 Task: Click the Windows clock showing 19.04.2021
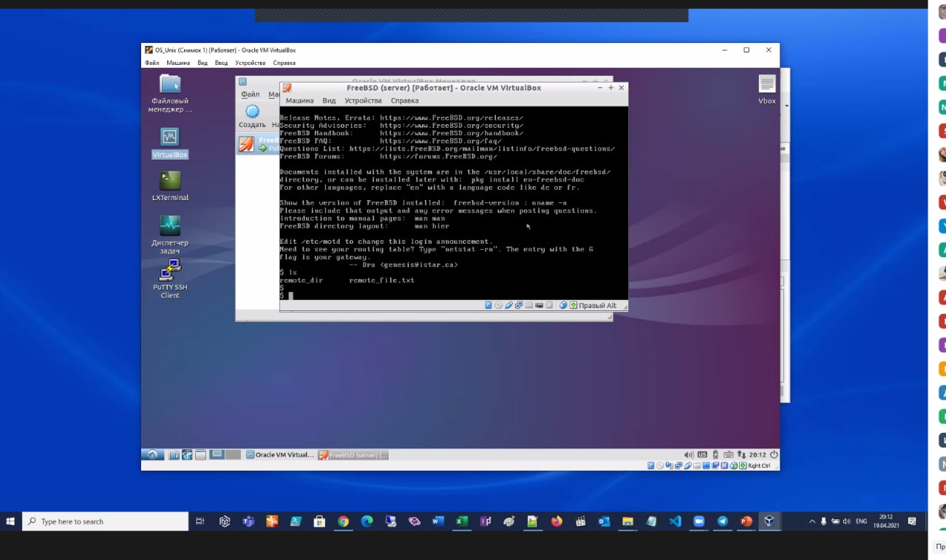click(886, 521)
